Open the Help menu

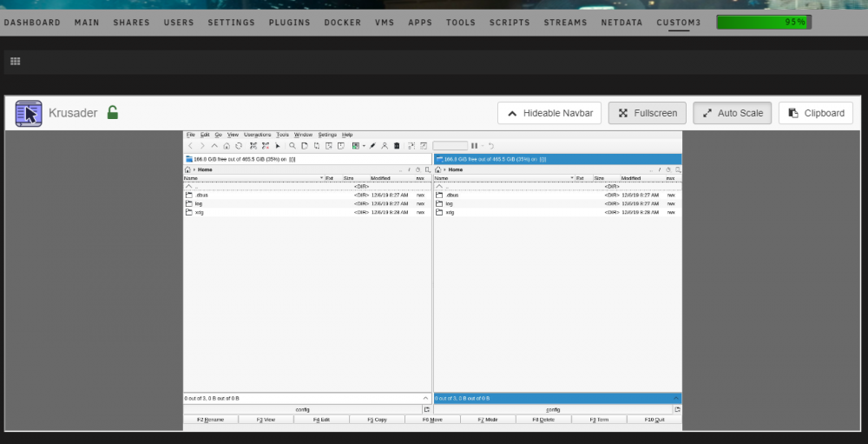pyautogui.click(x=347, y=135)
